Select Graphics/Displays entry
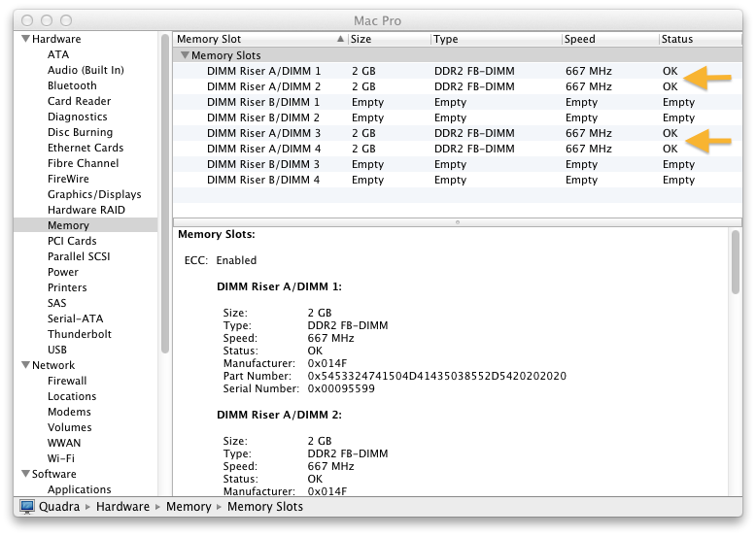Screen dimensions: 756x536 (94, 194)
